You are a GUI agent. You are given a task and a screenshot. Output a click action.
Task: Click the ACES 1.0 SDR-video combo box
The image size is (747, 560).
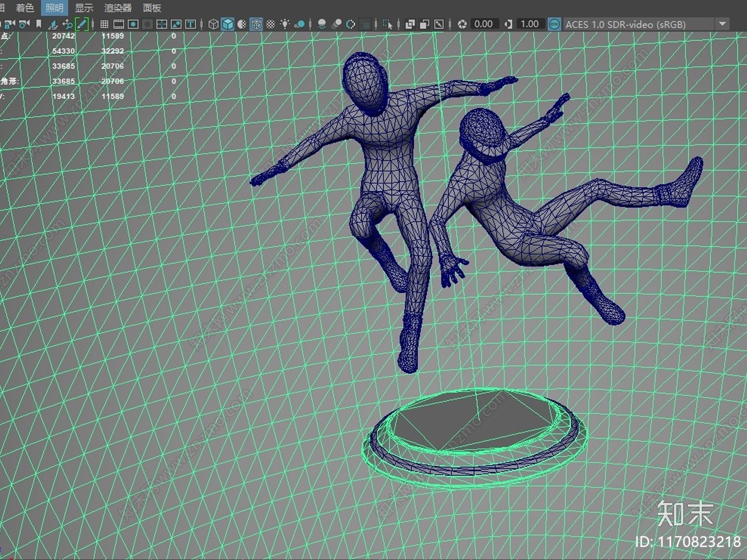tap(646, 24)
